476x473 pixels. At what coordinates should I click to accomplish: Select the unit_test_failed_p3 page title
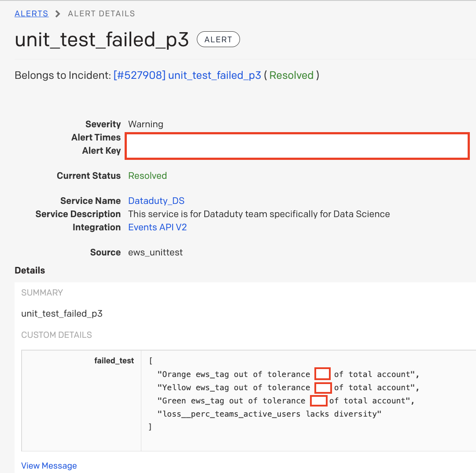tap(102, 40)
